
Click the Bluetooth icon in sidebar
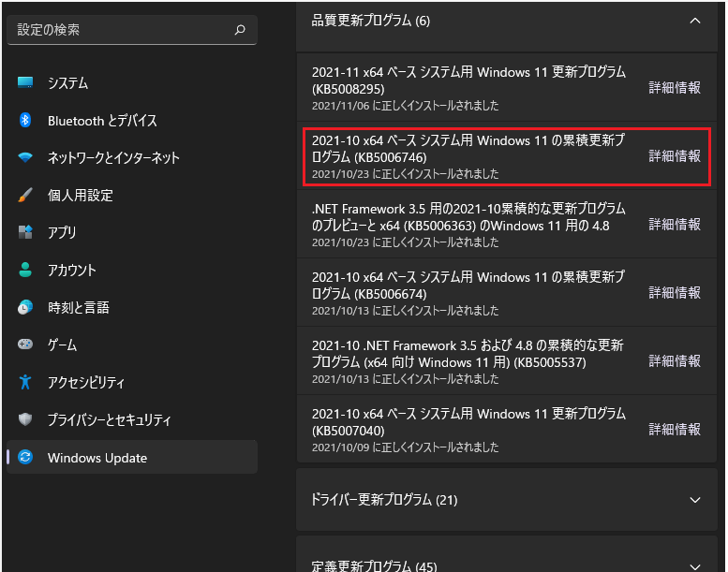[x=25, y=120]
